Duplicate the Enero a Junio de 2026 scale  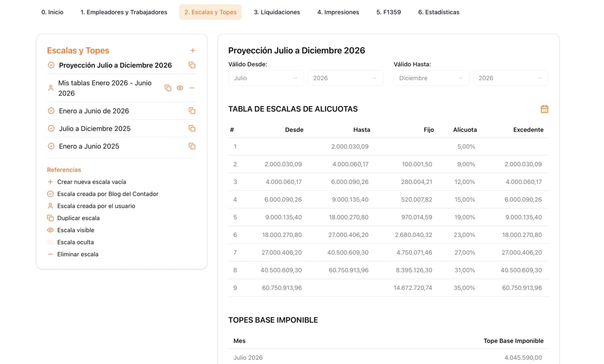(192, 111)
